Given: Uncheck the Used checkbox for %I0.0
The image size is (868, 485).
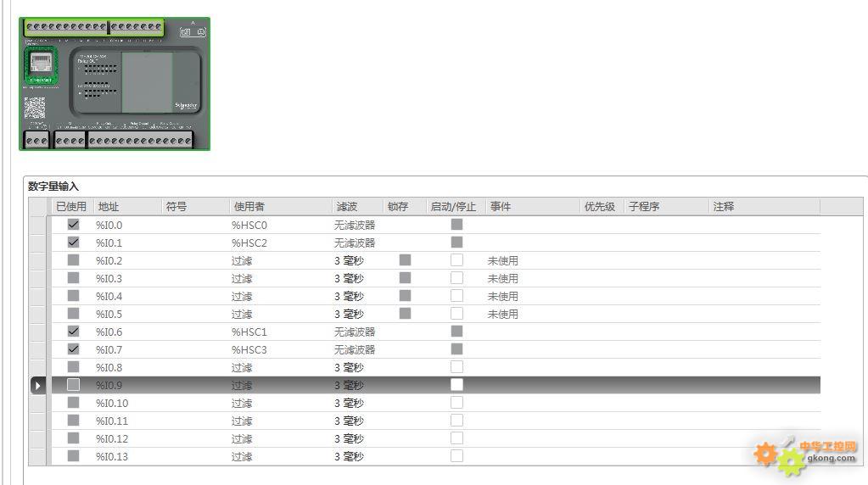Looking at the screenshot, I should [x=73, y=225].
